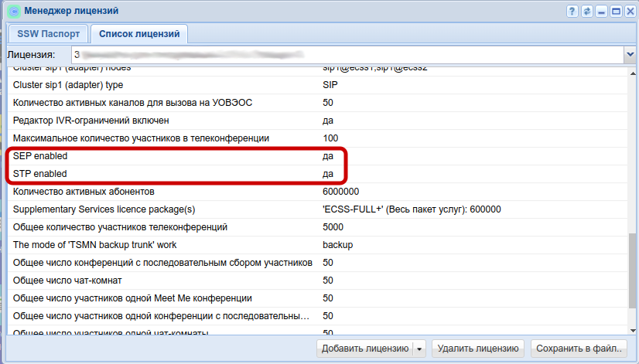Screen dimensions: 639x364
Task: Select the Список лицензий tab
Action: pyautogui.click(x=139, y=34)
